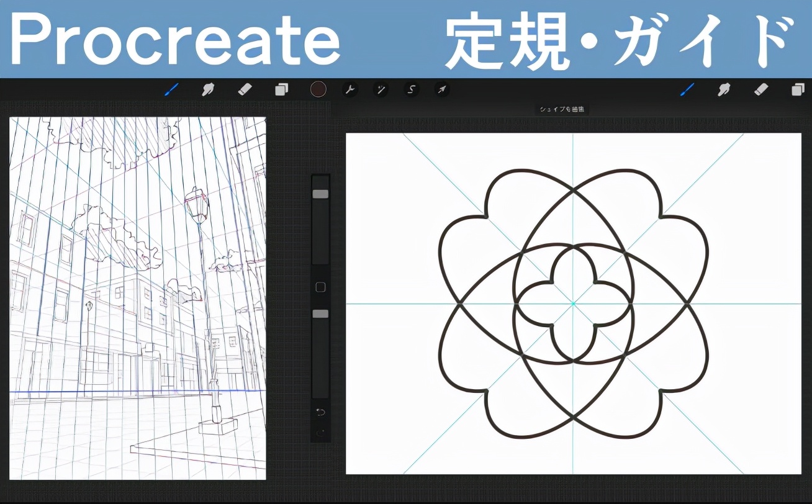Image resolution: width=812 pixels, height=504 pixels.
Task: Switch to the Eraser tool
Action: (246, 89)
